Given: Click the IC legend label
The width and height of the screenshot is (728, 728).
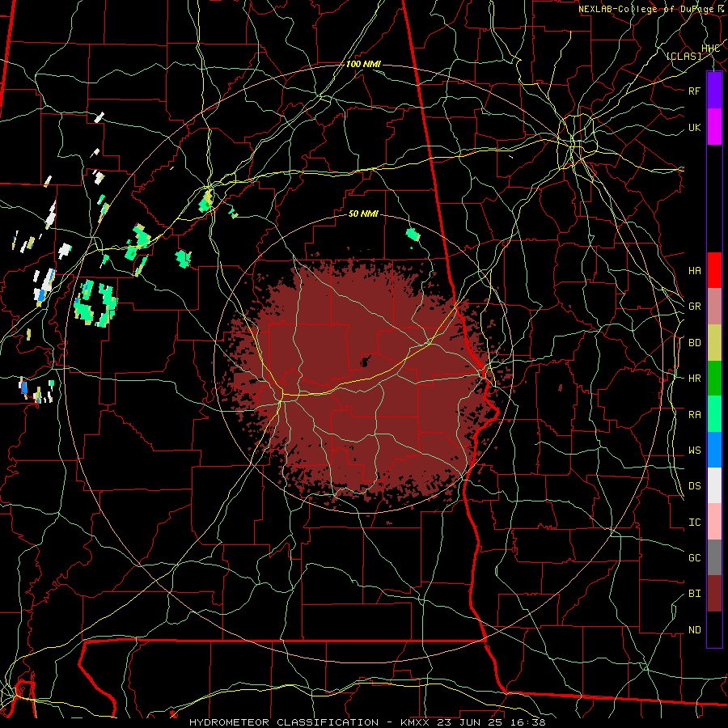Looking at the screenshot, I should tap(694, 523).
